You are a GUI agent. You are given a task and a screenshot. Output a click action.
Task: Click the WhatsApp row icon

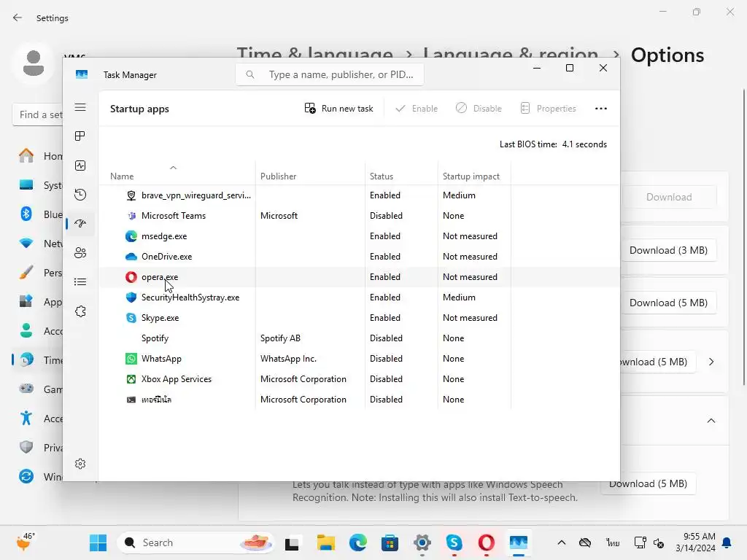[131, 359]
